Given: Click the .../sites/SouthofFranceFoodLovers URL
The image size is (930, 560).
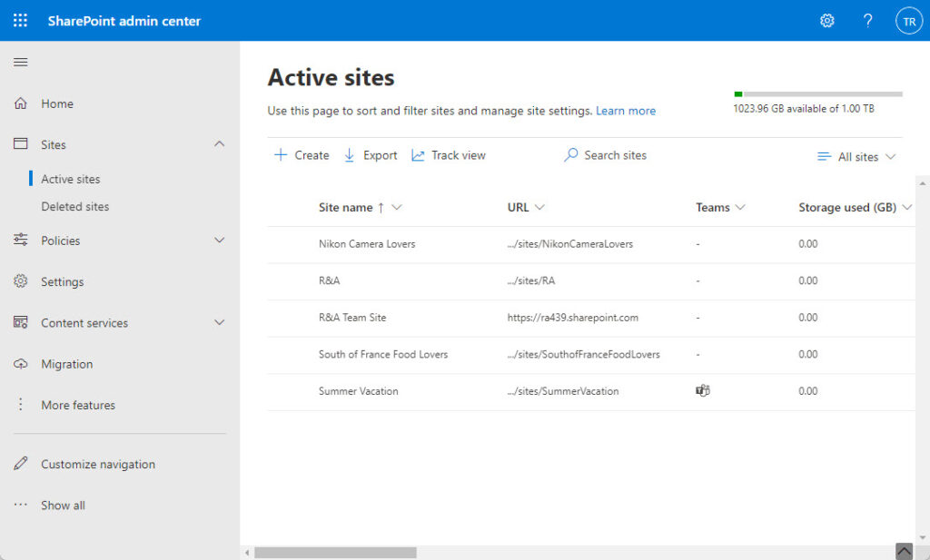Looking at the screenshot, I should click(584, 354).
